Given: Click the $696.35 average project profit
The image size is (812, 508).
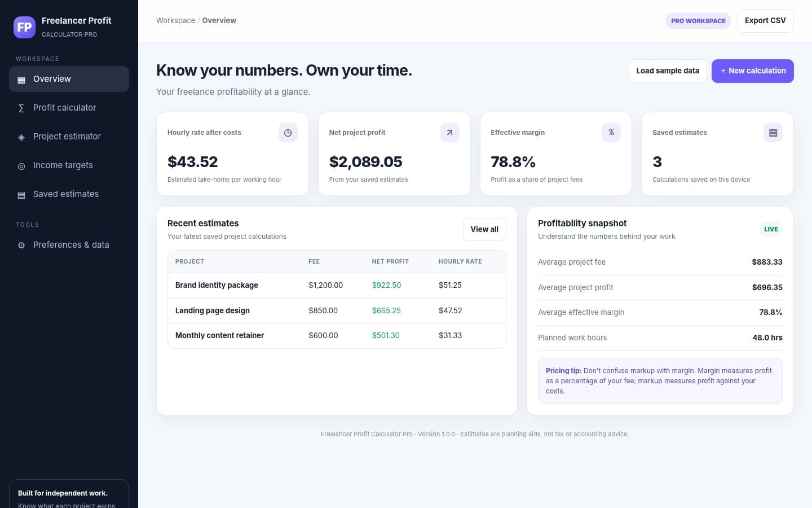Looking at the screenshot, I should point(767,288).
